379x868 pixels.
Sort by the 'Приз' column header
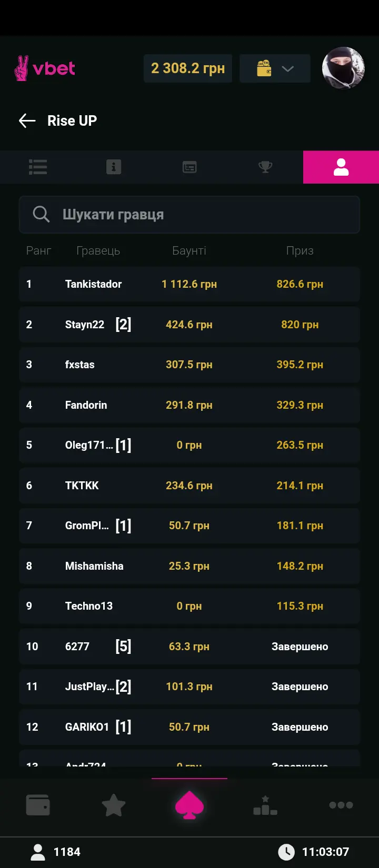click(x=300, y=251)
